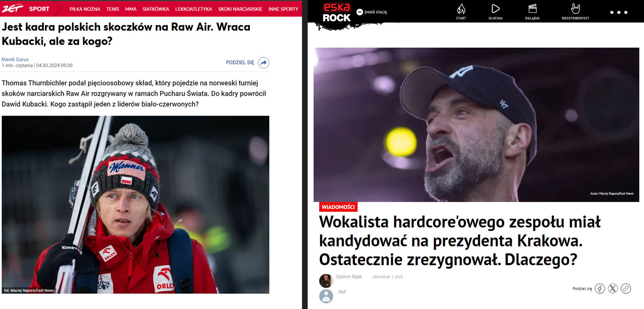Open the Piłka nożna menu item

pyautogui.click(x=85, y=9)
